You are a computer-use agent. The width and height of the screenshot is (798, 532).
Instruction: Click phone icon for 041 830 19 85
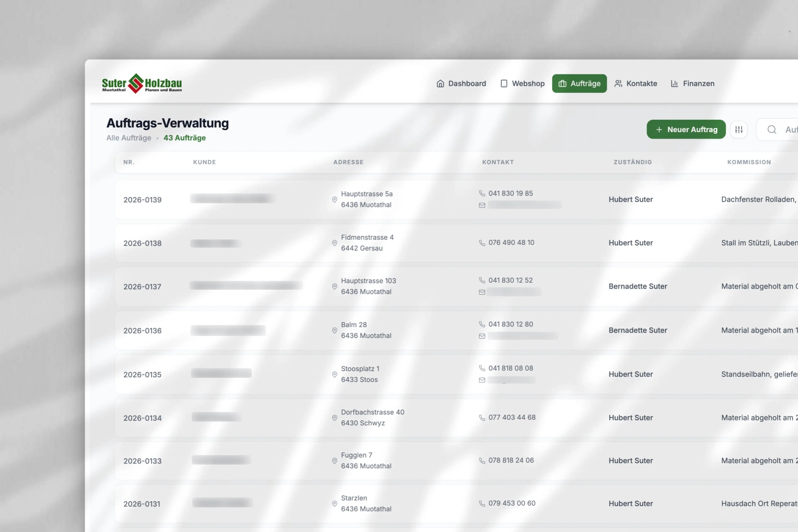[x=482, y=193]
